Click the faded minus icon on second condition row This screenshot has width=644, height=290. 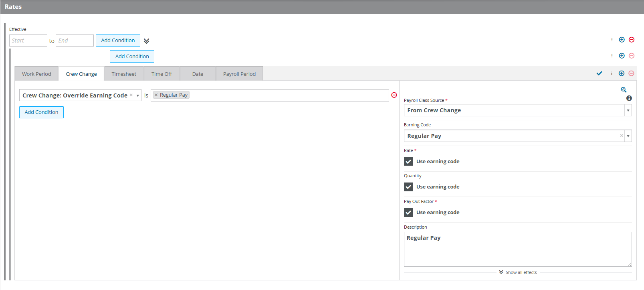tap(632, 56)
